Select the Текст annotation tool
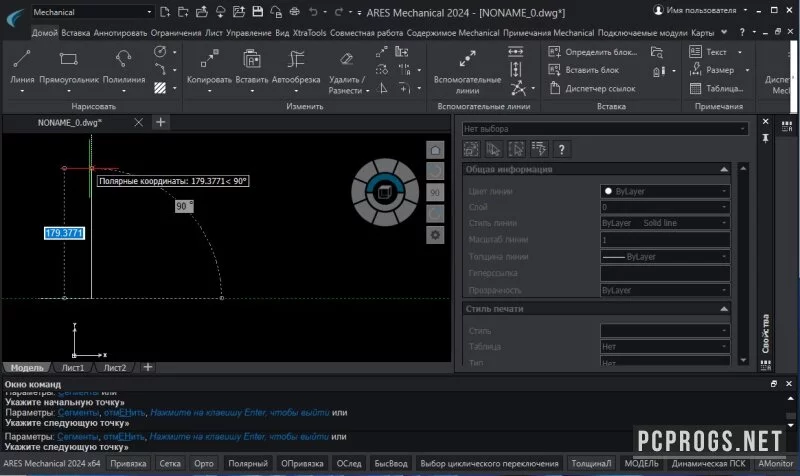The image size is (800, 476). [708, 52]
